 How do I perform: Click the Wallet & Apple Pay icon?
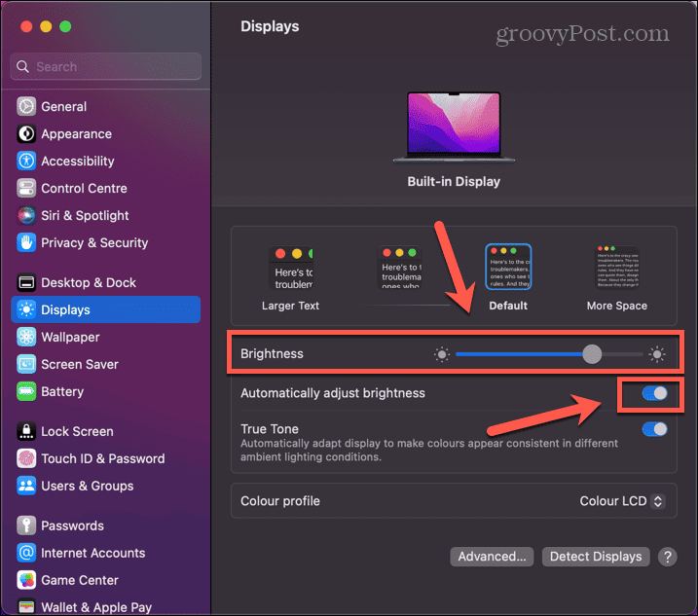tap(26, 606)
